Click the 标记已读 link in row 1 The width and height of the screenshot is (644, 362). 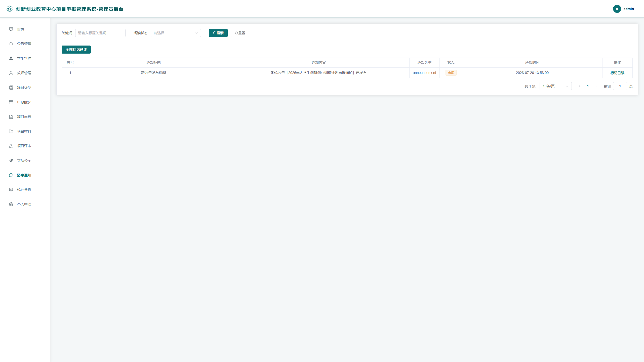617,73
